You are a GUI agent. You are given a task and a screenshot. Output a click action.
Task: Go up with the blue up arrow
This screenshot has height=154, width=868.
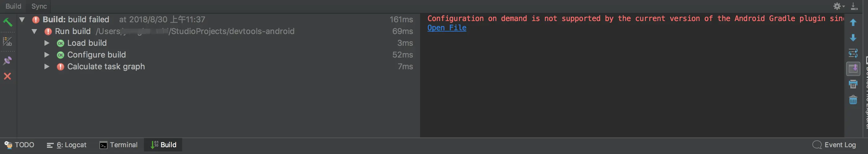coord(853,23)
